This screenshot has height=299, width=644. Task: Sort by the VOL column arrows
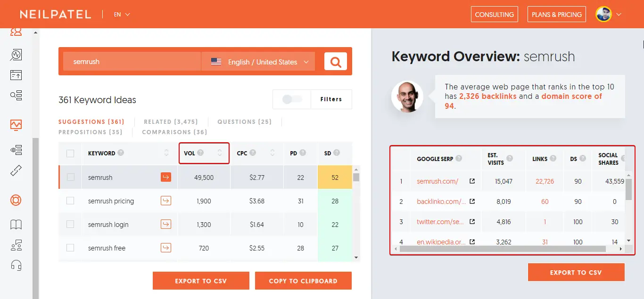pos(219,153)
